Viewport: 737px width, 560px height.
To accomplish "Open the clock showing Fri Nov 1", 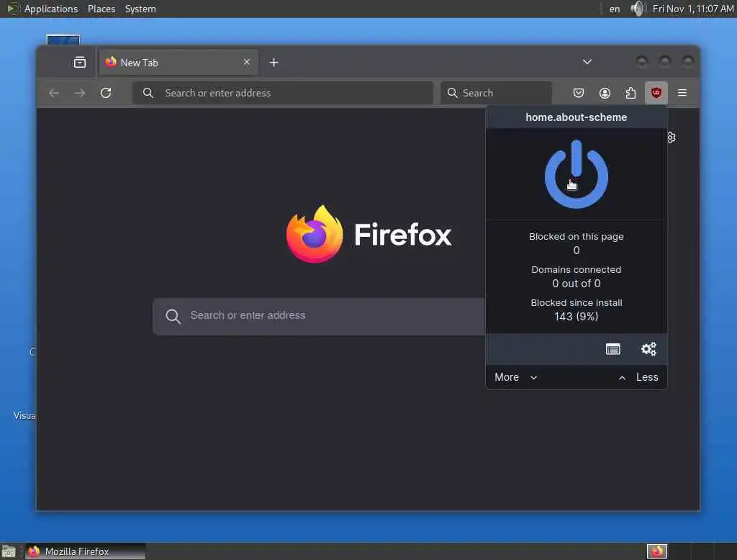I will click(693, 9).
